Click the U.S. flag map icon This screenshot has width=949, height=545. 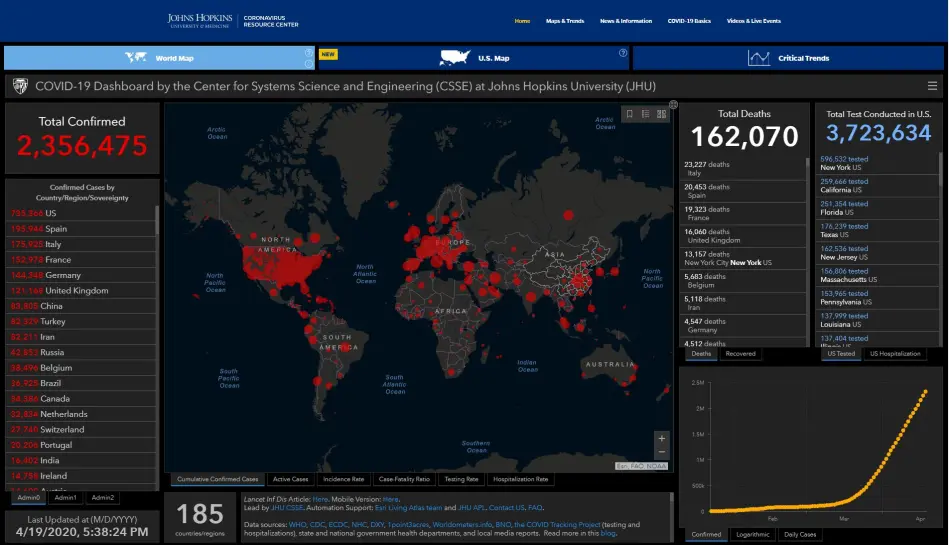pyautogui.click(x=455, y=58)
